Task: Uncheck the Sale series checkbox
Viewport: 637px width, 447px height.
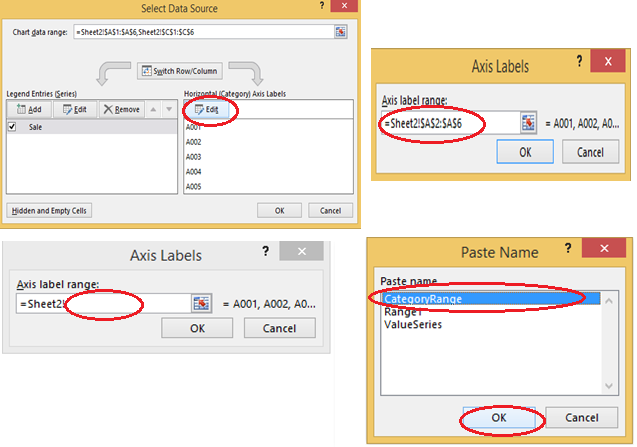Action: [13, 128]
